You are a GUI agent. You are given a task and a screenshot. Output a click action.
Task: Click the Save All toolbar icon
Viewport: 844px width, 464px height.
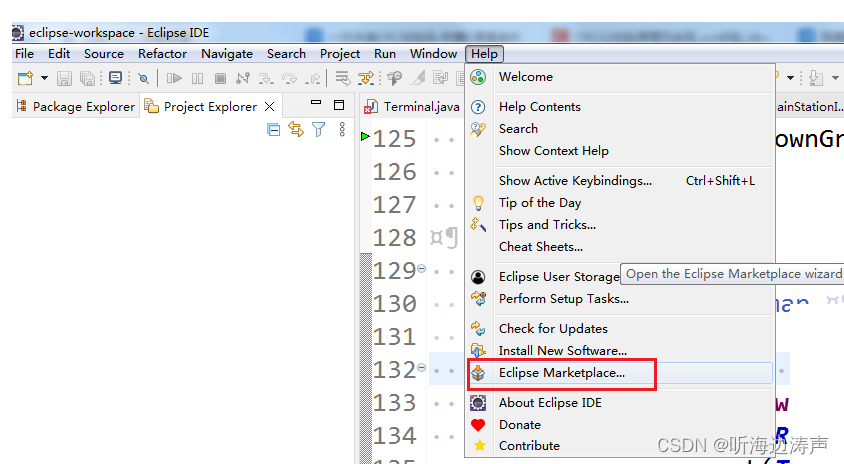(87, 79)
